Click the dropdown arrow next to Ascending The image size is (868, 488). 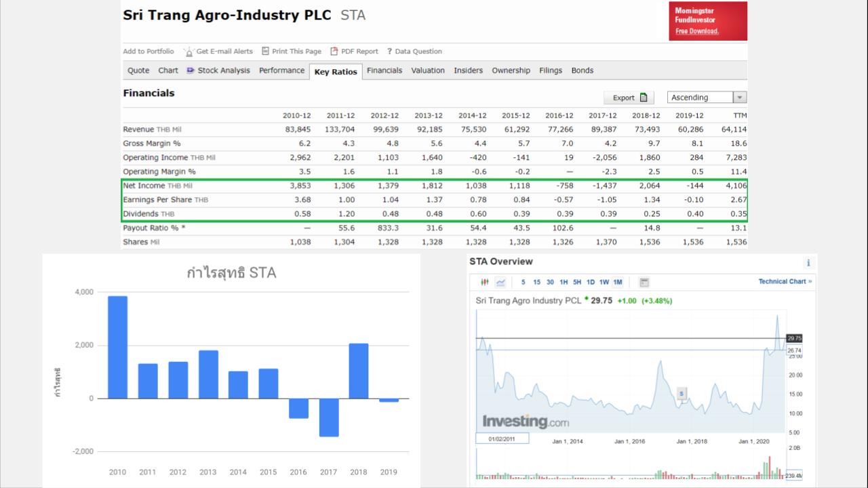click(x=740, y=98)
